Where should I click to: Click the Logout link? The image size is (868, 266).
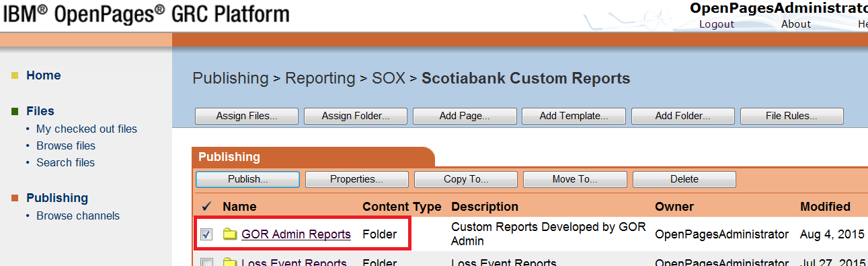[717, 24]
